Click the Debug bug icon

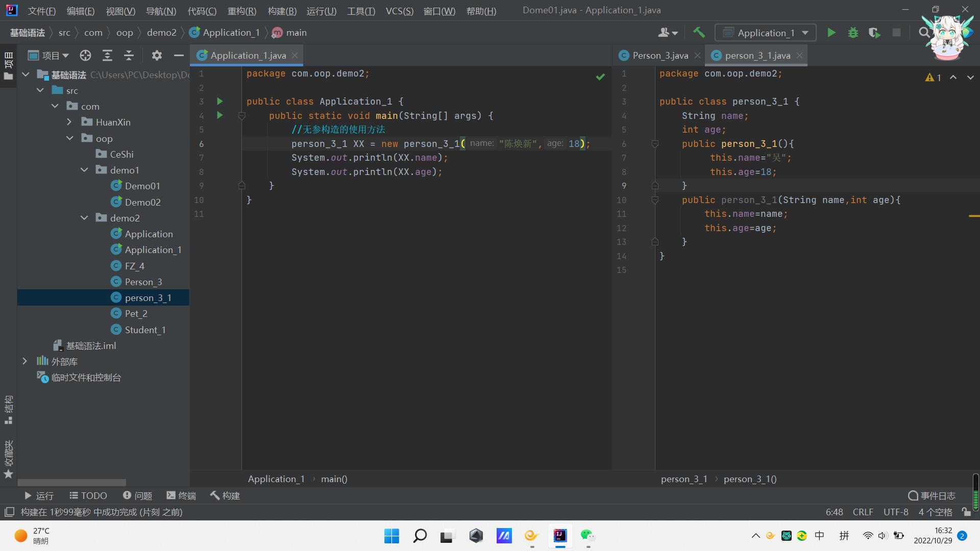click(853, 33)
